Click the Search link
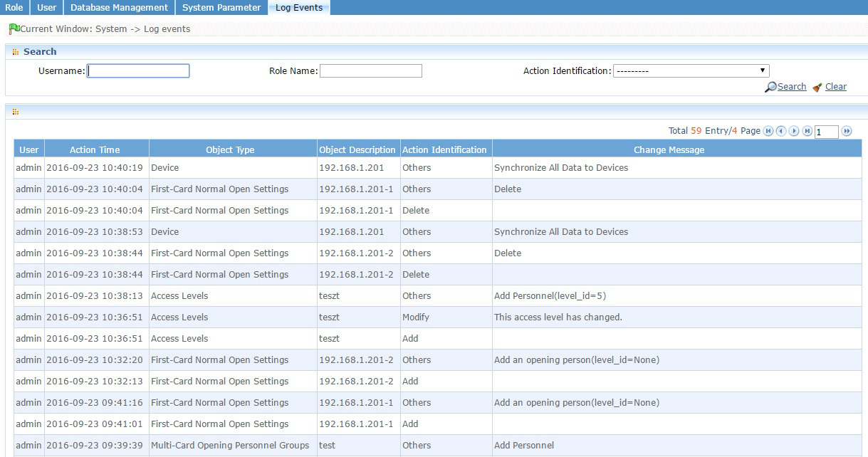 coord(792,87)
